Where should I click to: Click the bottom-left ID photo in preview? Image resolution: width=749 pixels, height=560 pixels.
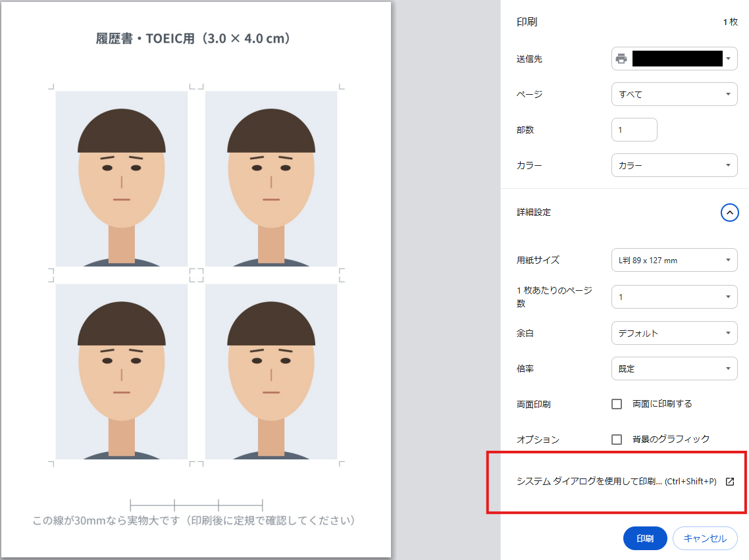(x=121, y=371)
